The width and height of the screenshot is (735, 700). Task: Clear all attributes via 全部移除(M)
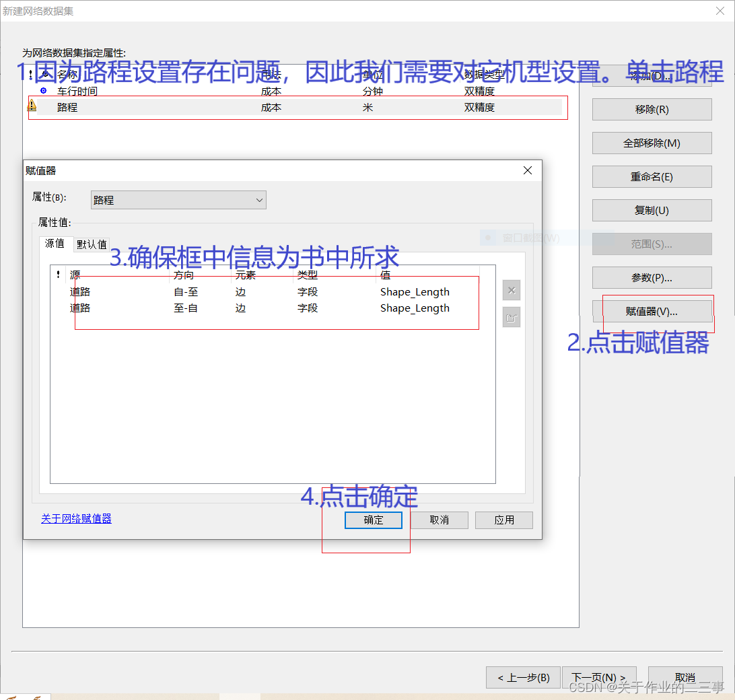651,143
